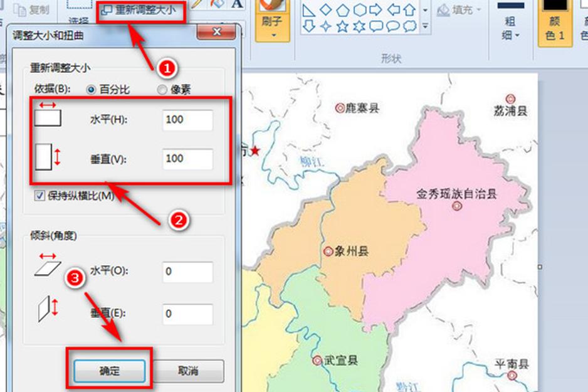
Task: Choose the five-point star shape
Action: pyautogui.click(x=342, y=26)
